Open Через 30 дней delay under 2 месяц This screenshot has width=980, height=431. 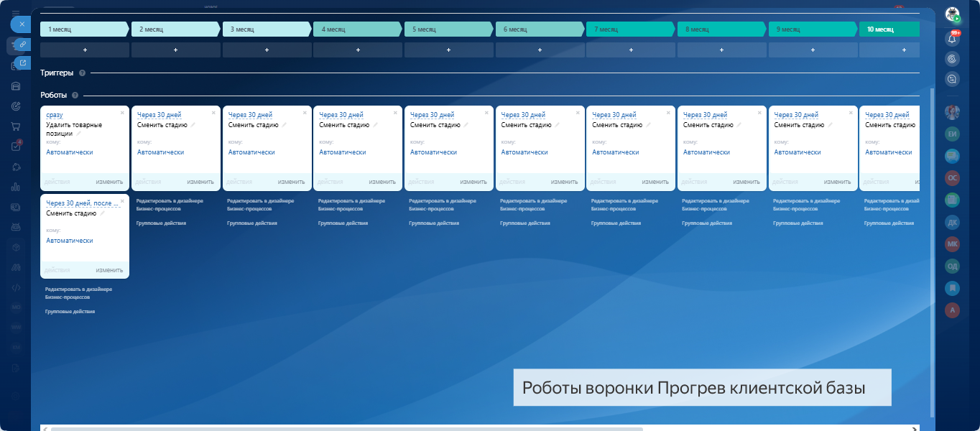(159, 115)
